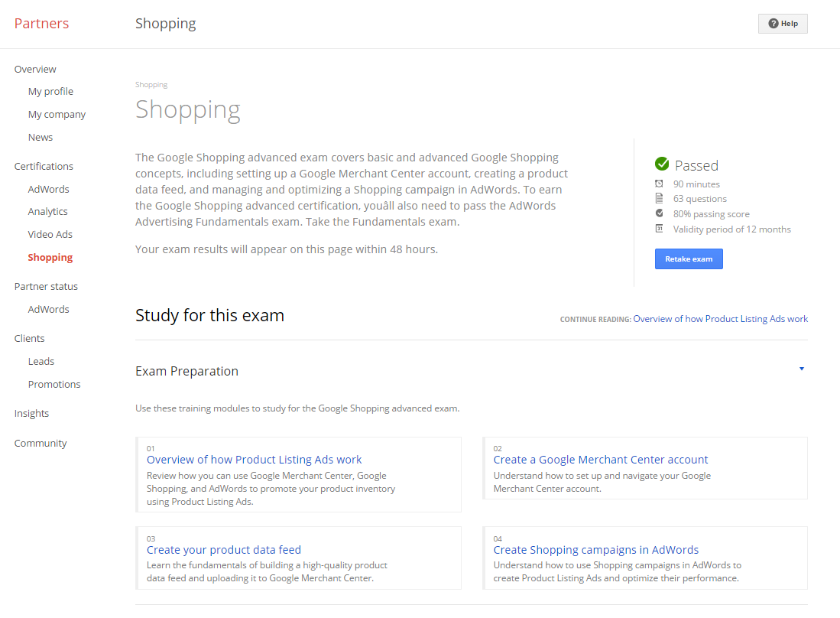Collapse the Exam Preparation section arrow
The height and width of the screenshot is (618, 840).
(802, 369)
